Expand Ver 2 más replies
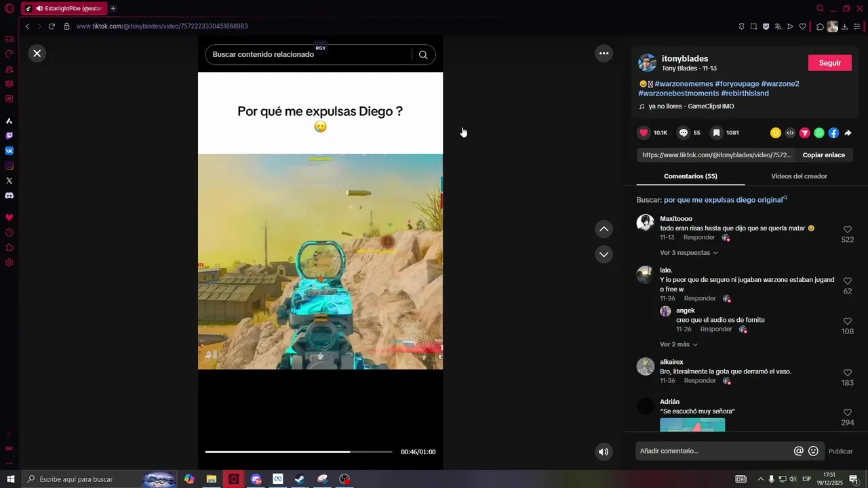This screenshot has width=868, height=488. pos(679,344)
